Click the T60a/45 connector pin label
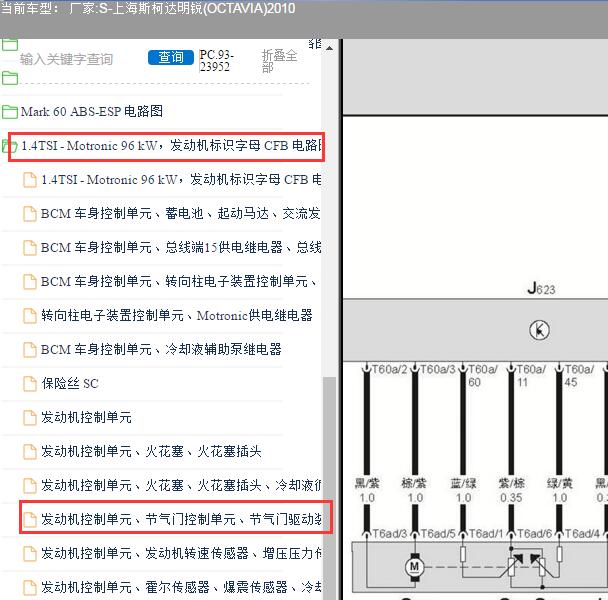This screenshot has height=600, width=608. tap(579, 376)
